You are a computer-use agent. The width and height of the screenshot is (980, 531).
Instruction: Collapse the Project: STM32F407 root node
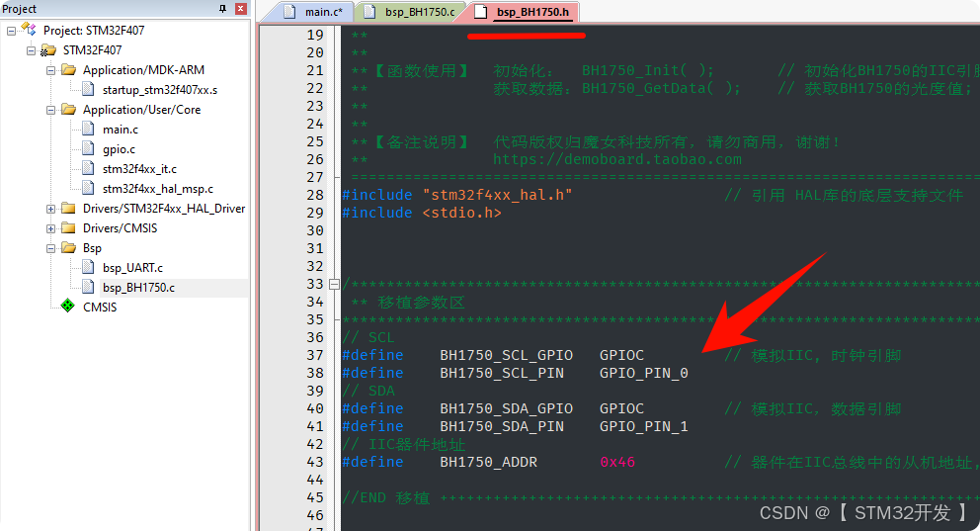(11, 31)
